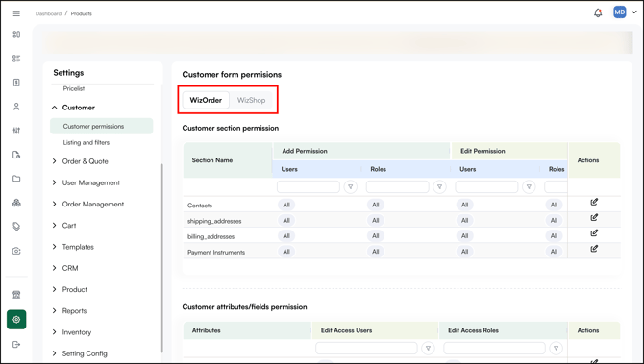This screenshot has width=644, height=364.
Task: Select Customer permissions menu item
Action: [102, 126]
